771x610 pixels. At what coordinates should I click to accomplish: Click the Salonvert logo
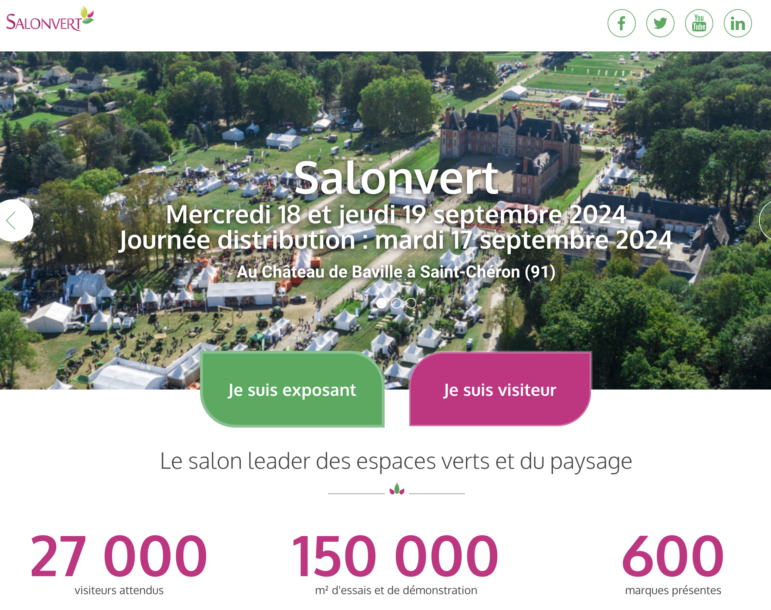pyautogui.click(x=50, y=19)
